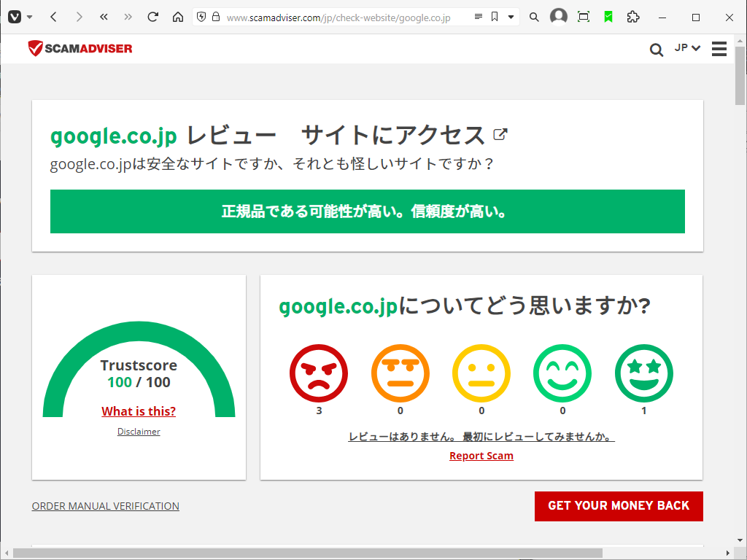Go to the home page
The image size is (747, 560).
coord(178,17)
